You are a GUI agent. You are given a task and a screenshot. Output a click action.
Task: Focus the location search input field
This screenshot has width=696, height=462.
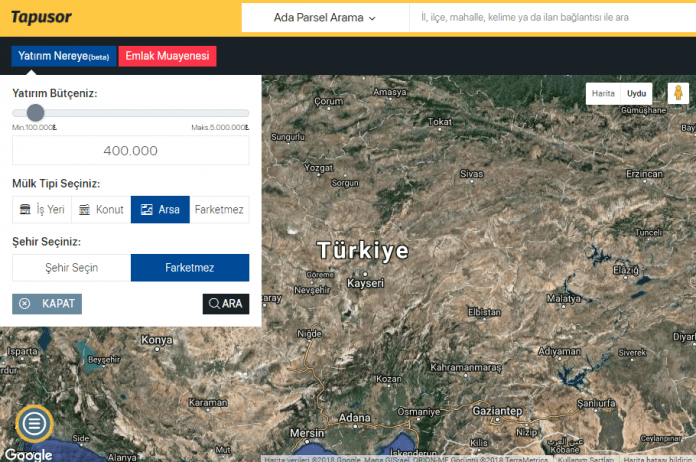552,18
